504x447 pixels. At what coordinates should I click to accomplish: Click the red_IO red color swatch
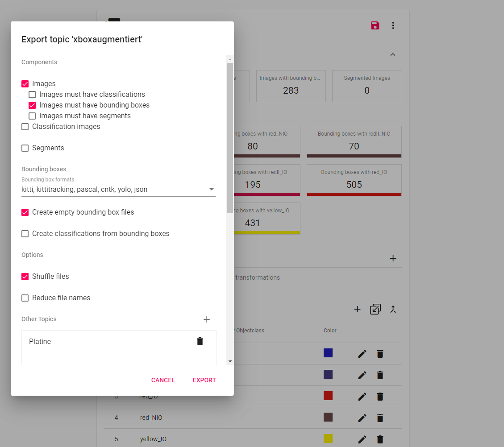point(328,396)
